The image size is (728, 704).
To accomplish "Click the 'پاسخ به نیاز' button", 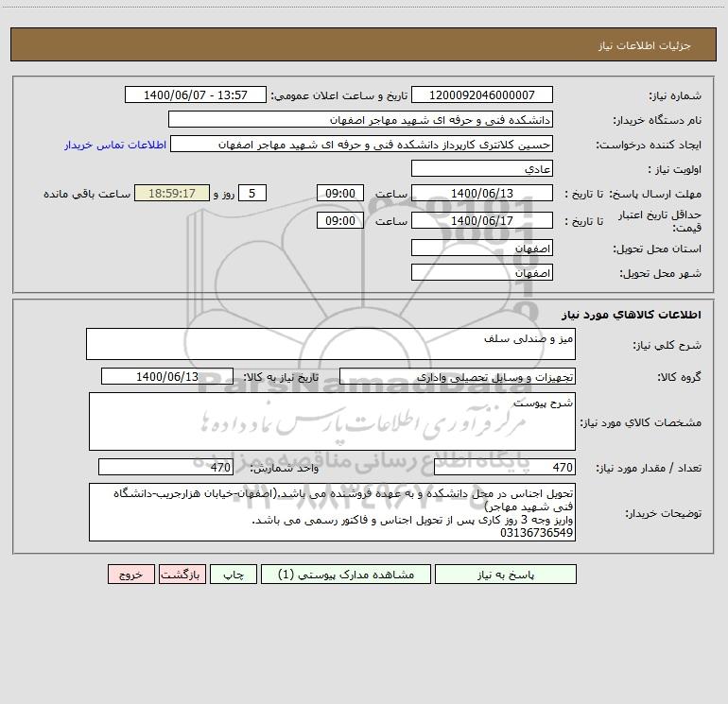I will pos(506,574).
